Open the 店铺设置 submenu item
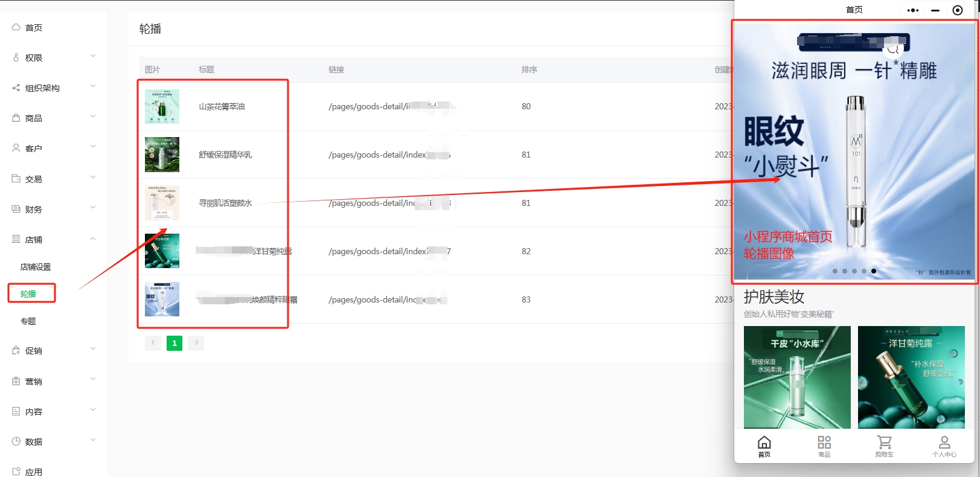980x477 pixels. click(x=36, y=267)
